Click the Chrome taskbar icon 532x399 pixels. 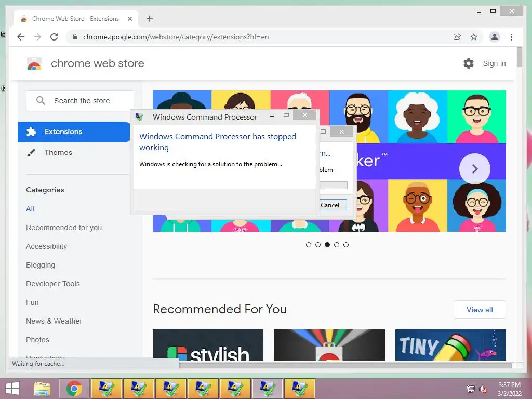click(74, 389)
